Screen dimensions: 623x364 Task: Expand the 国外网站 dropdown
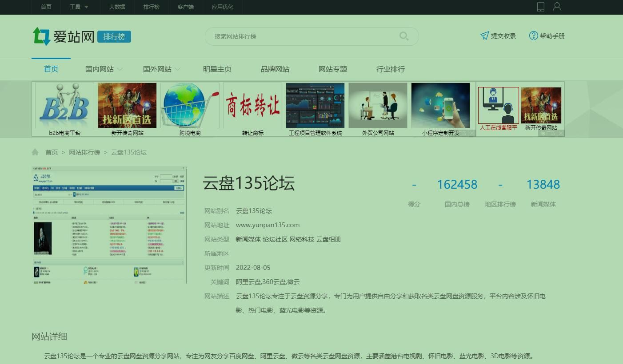point(178,69)
